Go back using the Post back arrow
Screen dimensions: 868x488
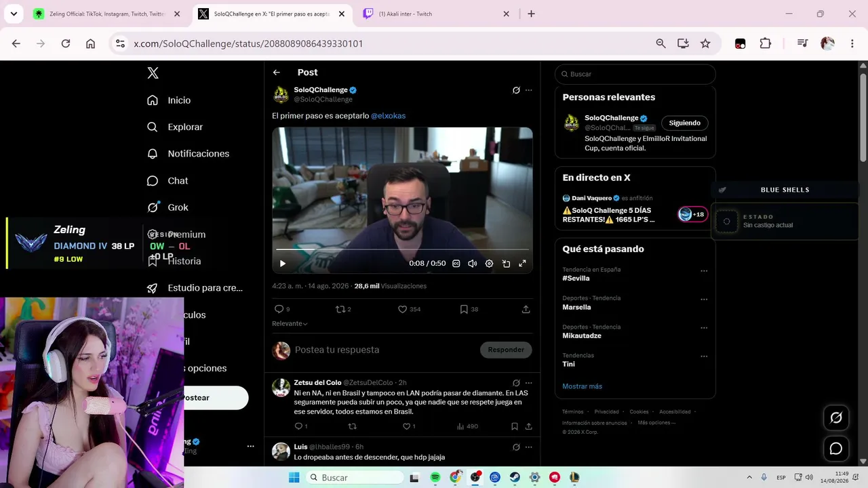(x=277, y=73)
